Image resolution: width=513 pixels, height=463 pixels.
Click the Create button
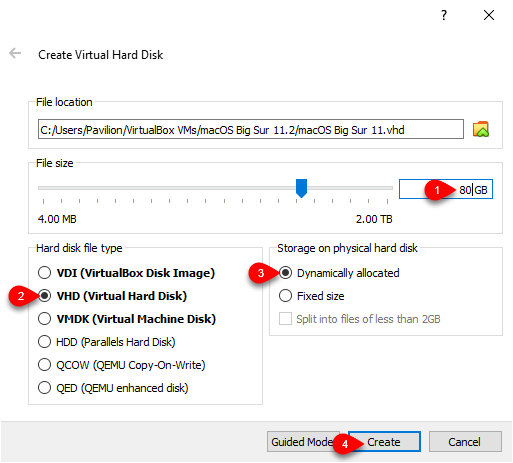coord(384,442)
